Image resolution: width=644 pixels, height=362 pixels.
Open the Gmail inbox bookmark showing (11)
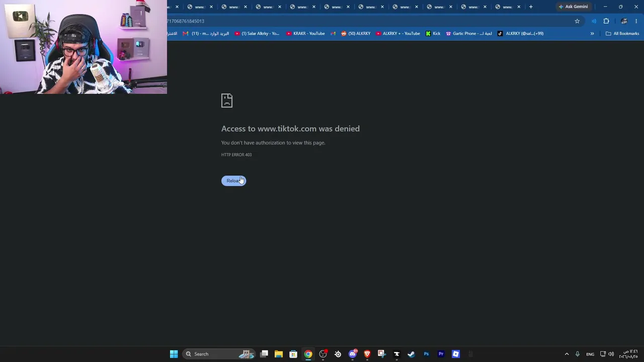206,34
